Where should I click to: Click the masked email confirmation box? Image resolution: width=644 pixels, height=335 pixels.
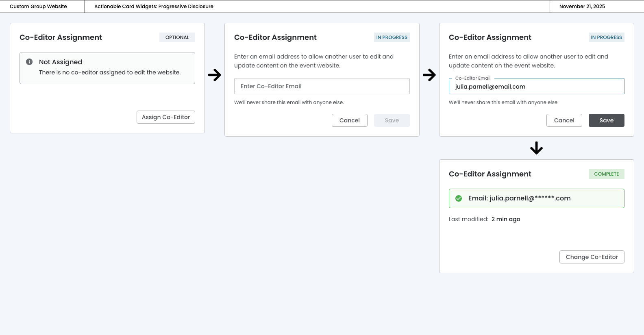point(536,198)
